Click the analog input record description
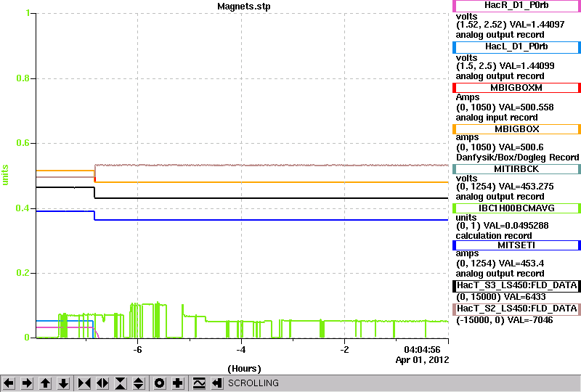This screenshot has height=392, width=581. coord(497,118)
